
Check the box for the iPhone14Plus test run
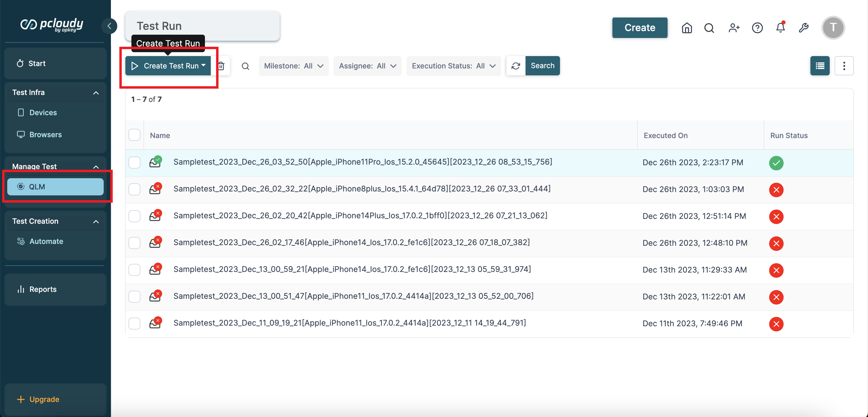[134, 216]
